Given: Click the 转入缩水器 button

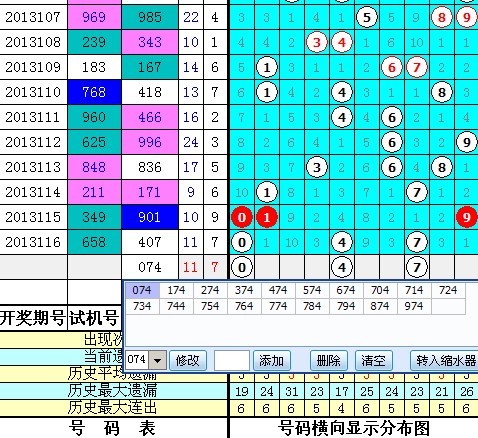Looking at the screenshot, I should (445, 360).
